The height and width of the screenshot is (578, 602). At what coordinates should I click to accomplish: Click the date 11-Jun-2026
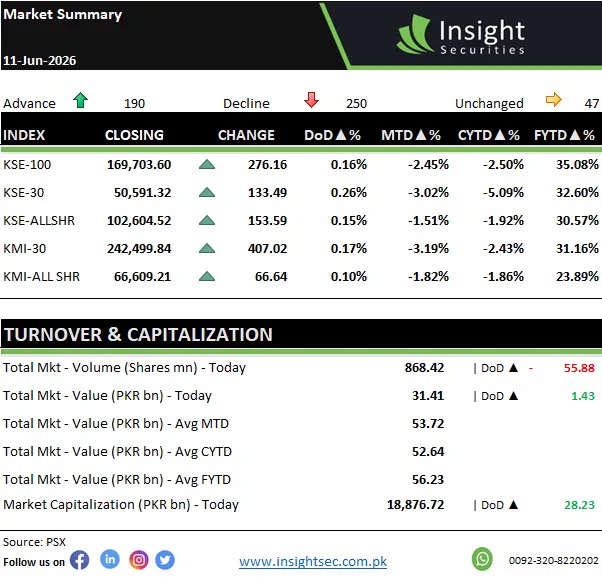click(x=40, y=61)
